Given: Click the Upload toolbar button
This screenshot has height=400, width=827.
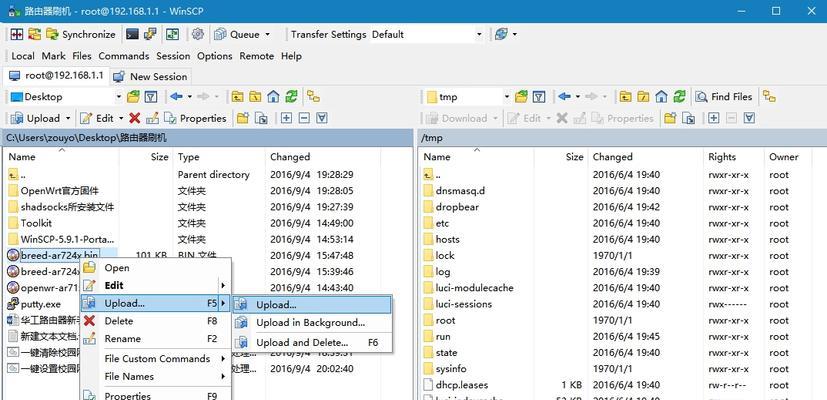Looking at the screenshot, I should (x=35, y=118).
